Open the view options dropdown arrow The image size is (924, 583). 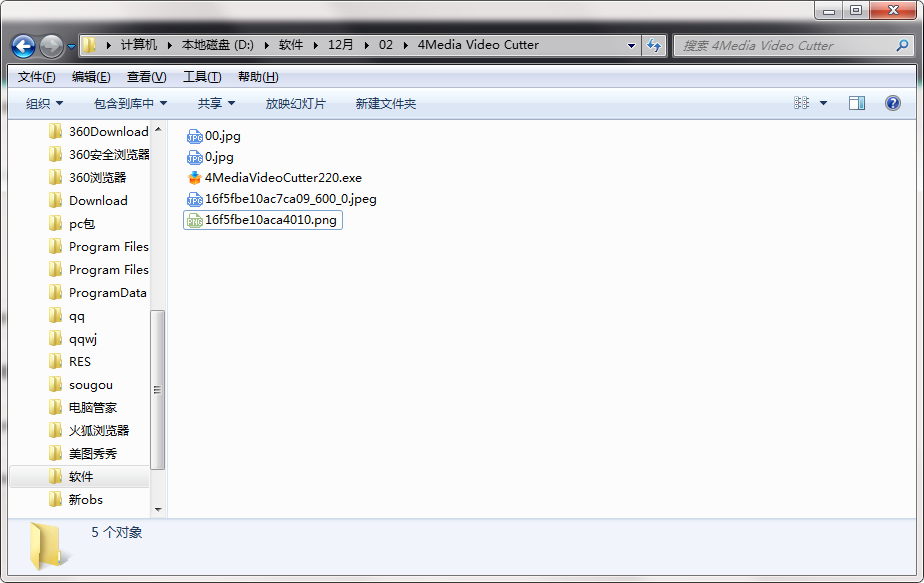pos(823,103)
